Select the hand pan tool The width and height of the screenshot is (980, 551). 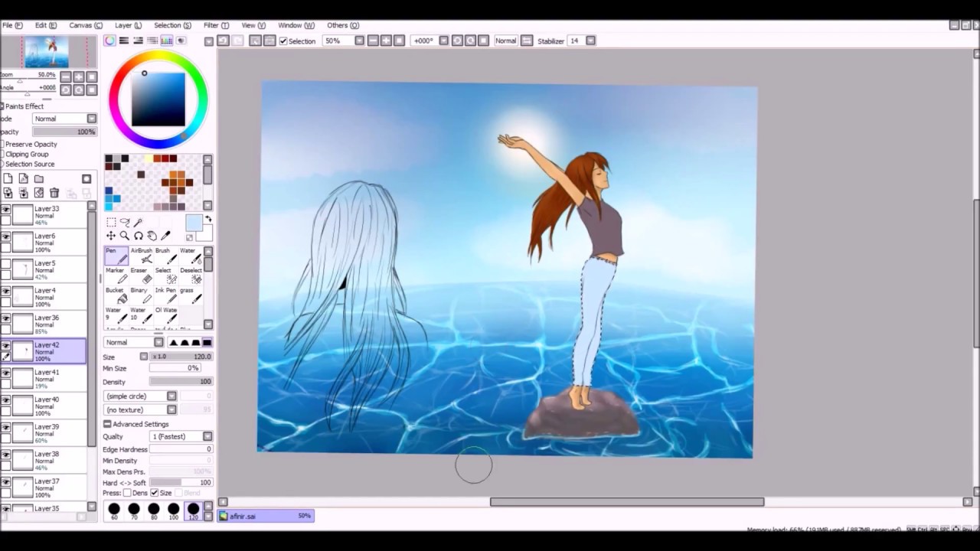(152, 236)
